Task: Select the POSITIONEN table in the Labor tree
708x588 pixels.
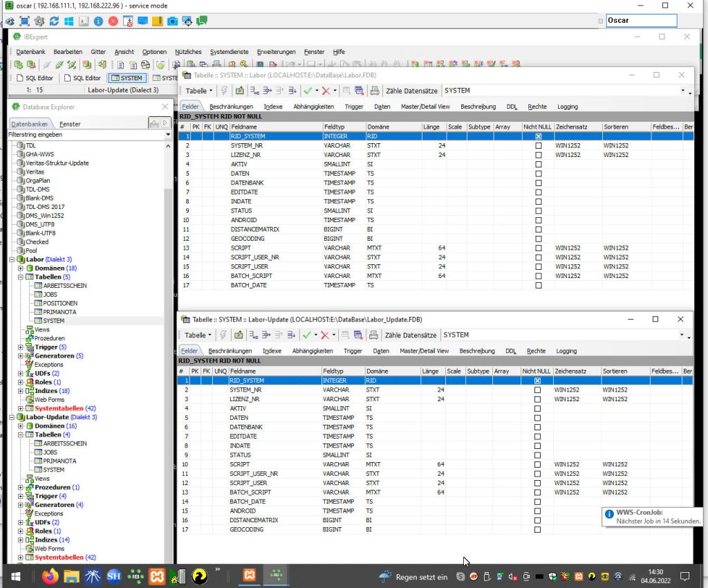Action: (59, 304)
